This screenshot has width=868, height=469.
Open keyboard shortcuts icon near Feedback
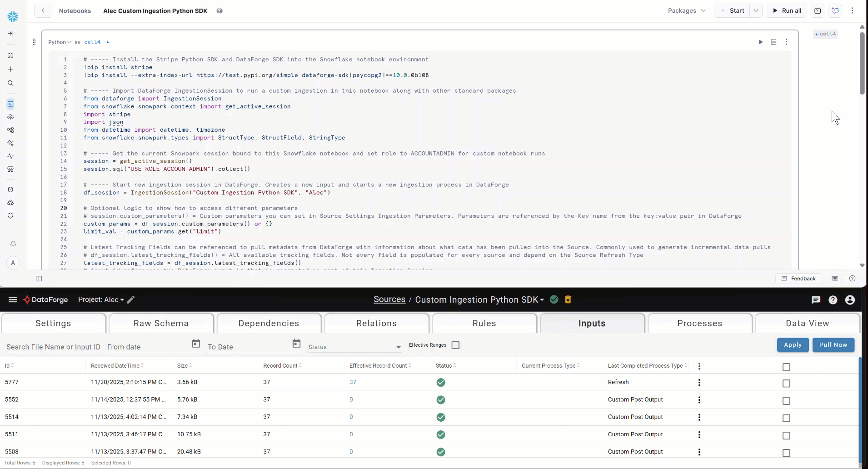coord(835,279)
